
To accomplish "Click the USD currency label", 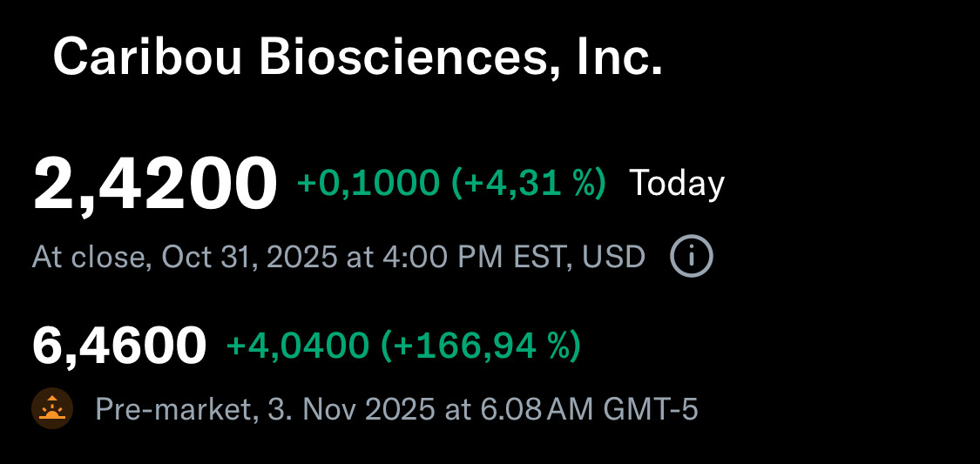I will (x=613, y=257).
